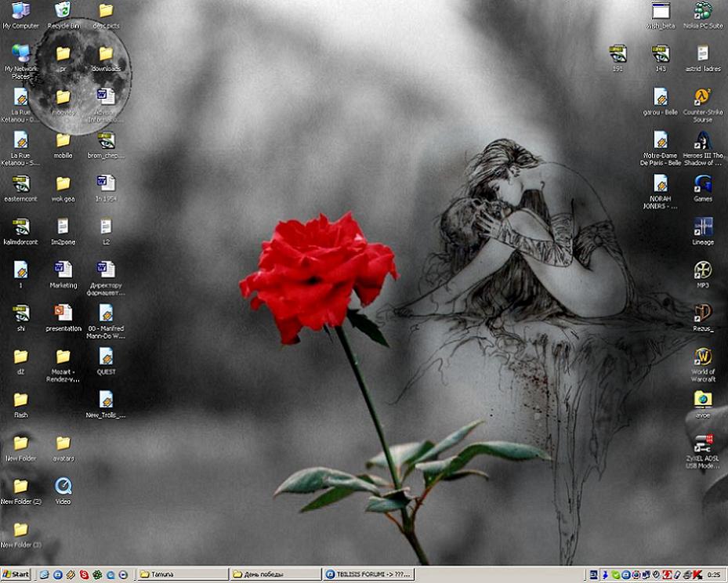728x583 pixels.
Task: Open the My Network Places icon
Action: tap(20, 54)
